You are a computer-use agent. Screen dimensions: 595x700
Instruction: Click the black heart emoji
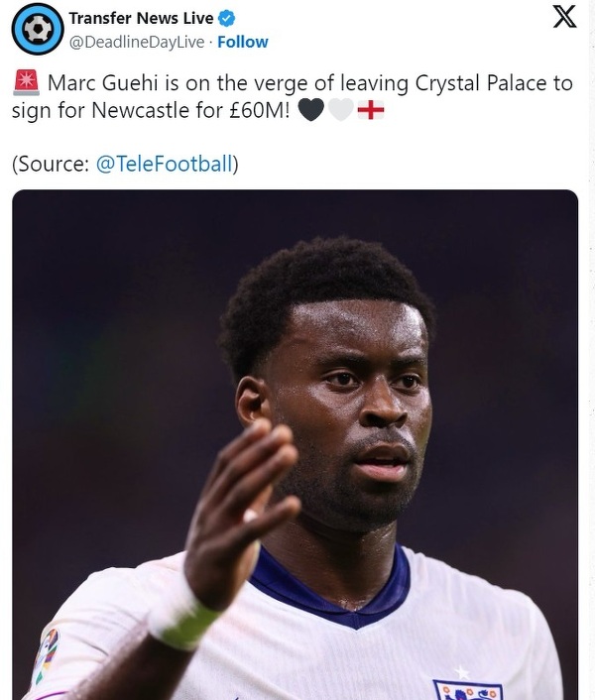point(310,111)
